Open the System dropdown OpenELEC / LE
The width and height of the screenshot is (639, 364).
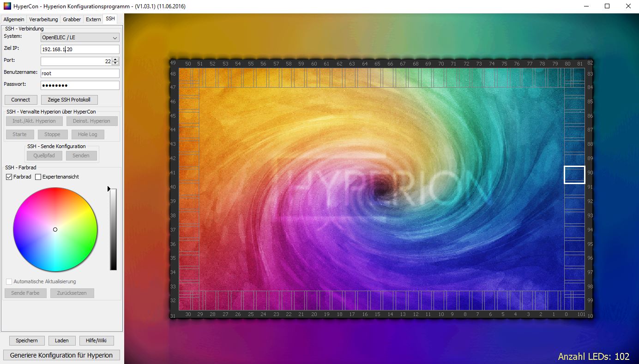point(80,38)
